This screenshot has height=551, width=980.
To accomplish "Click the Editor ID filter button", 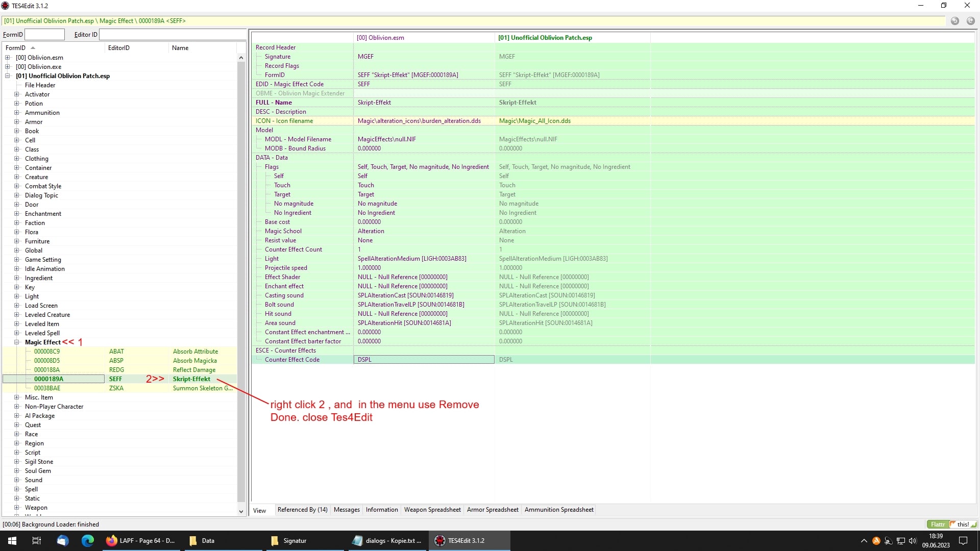I will 85,34.
